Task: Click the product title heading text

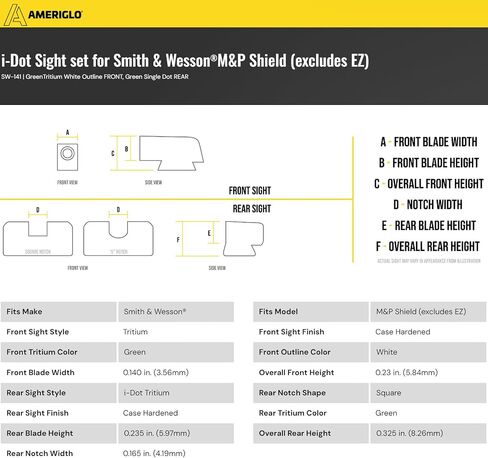Action: coord(185,61)
